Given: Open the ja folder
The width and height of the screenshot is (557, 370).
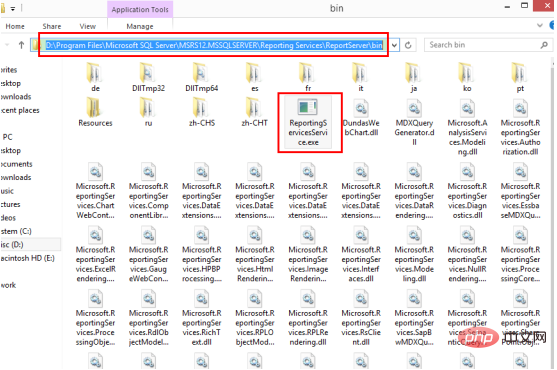Looking at the screenshot, I should (414, 77).
